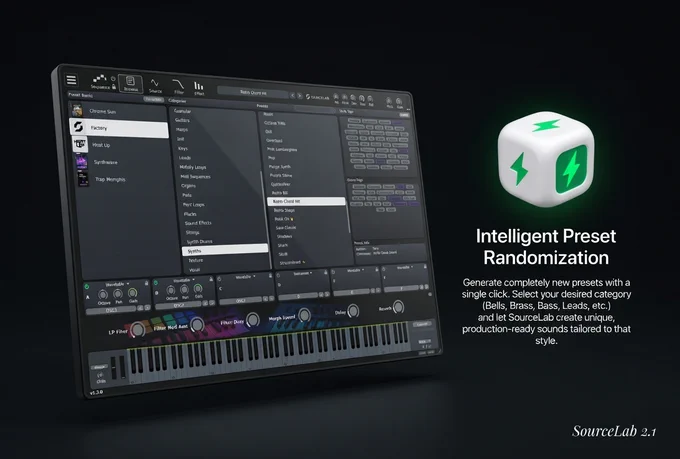Open oscillator E Wavetable type dropdown

(x=356, y=270)
